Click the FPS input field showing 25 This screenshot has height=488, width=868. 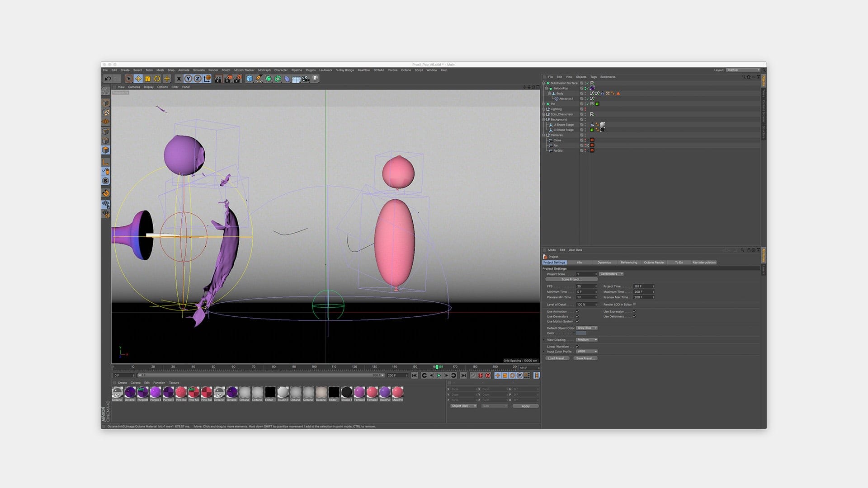tap(587, 286)
